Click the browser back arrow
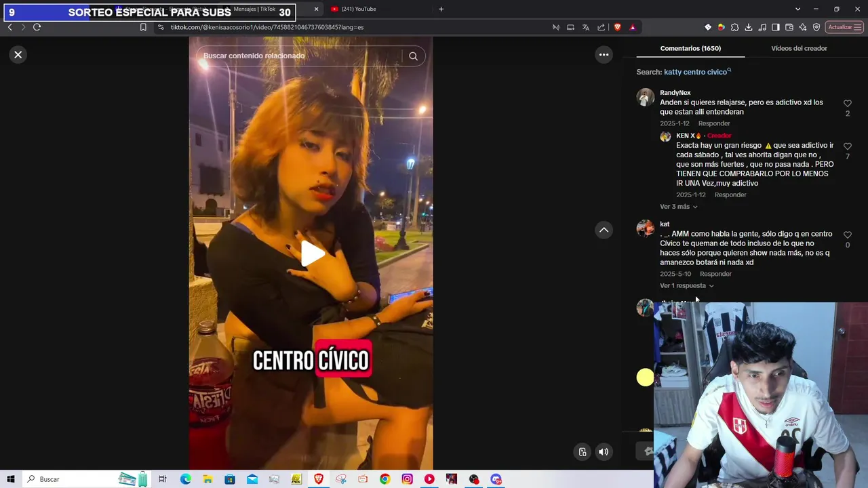The image size is (868, 488). point(9,27)
